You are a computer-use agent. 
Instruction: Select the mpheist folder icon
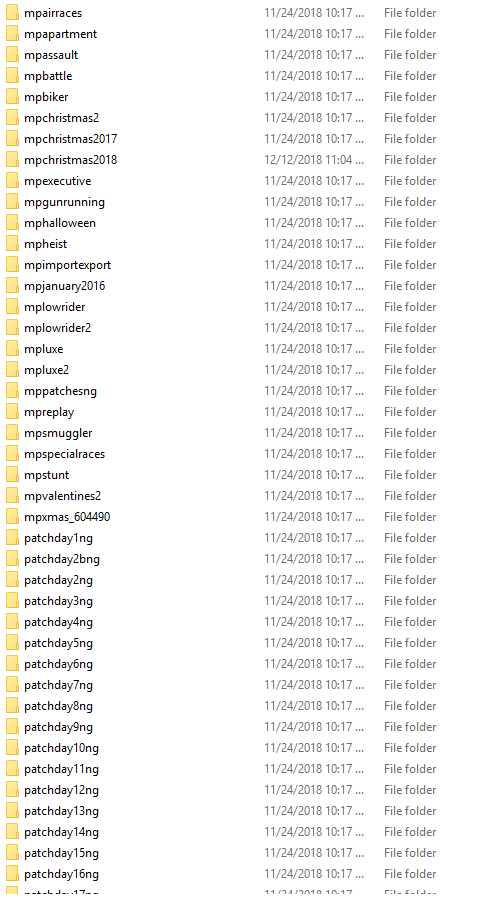click(12, 244)
